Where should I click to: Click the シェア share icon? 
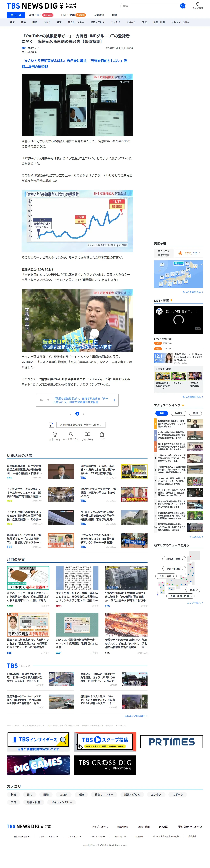click(x=102, y=434)
